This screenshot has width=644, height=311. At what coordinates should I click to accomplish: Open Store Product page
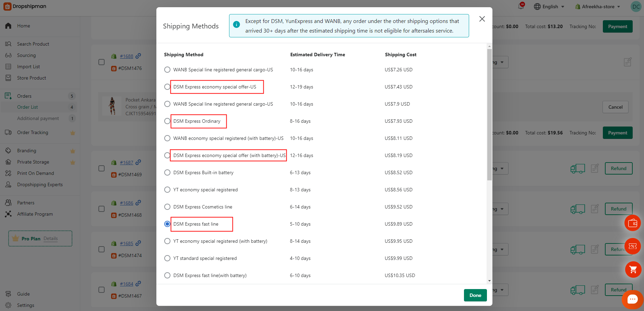coord(32,78)
